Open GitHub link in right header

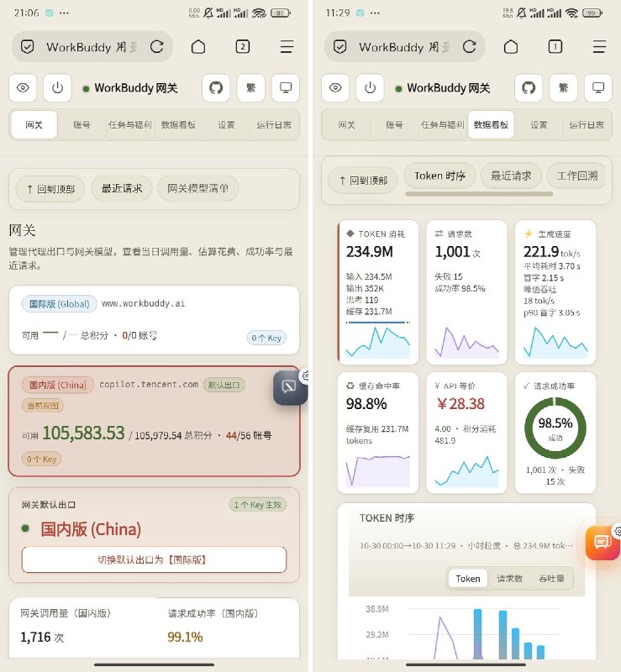point(529,88)
